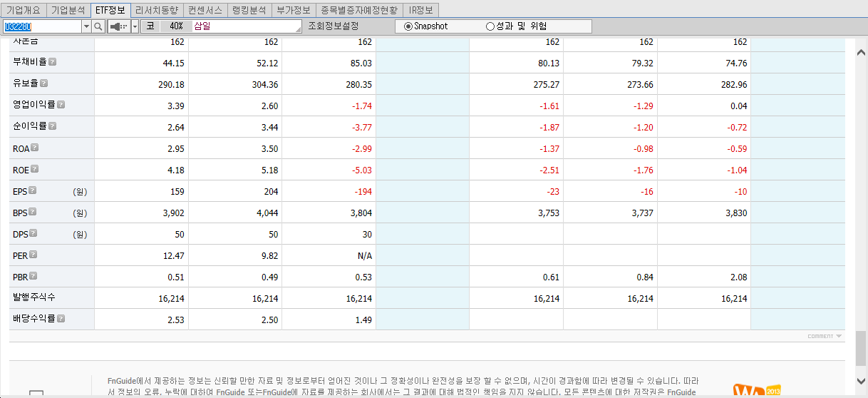
Task: Expand the COMMENT toggle below the table
Action: point(825,336)
